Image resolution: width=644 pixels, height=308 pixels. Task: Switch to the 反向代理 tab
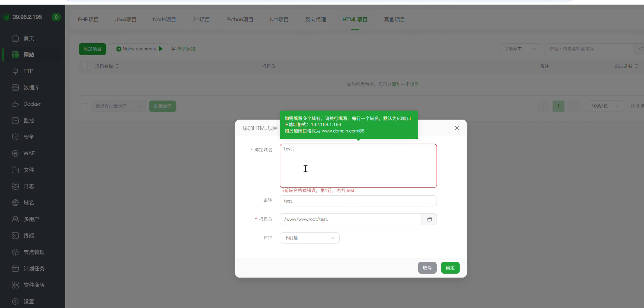[x=315, y=20]
